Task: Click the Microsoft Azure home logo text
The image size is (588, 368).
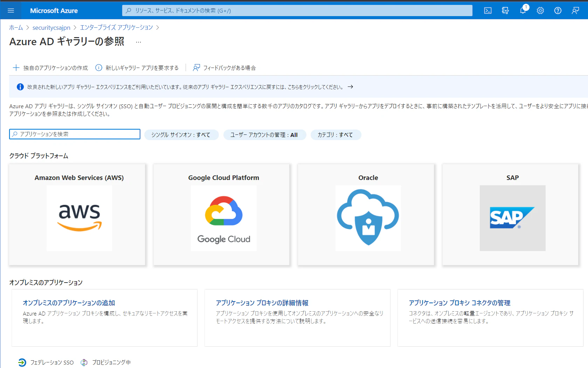Action: (x=54, y=11)
